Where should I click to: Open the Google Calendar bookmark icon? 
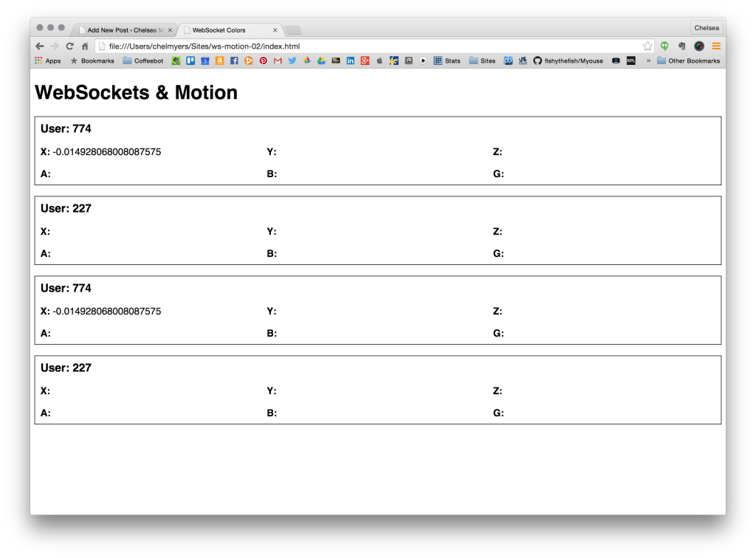pos(205,61)
